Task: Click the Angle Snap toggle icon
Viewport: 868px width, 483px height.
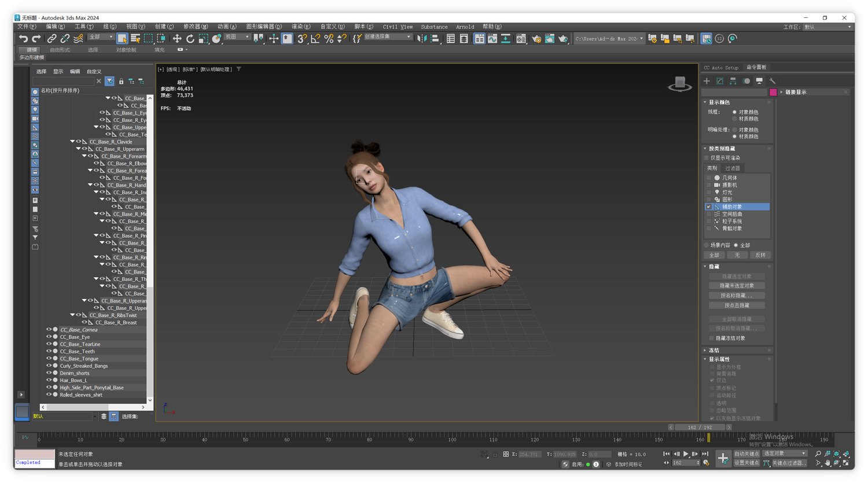Action: click(x=315, y=39)
